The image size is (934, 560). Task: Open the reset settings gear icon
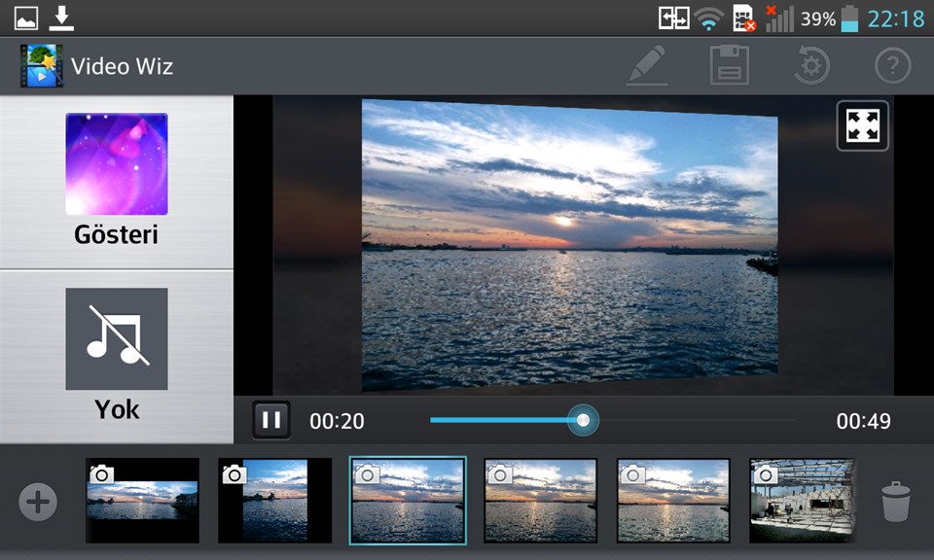click(811, 65)
